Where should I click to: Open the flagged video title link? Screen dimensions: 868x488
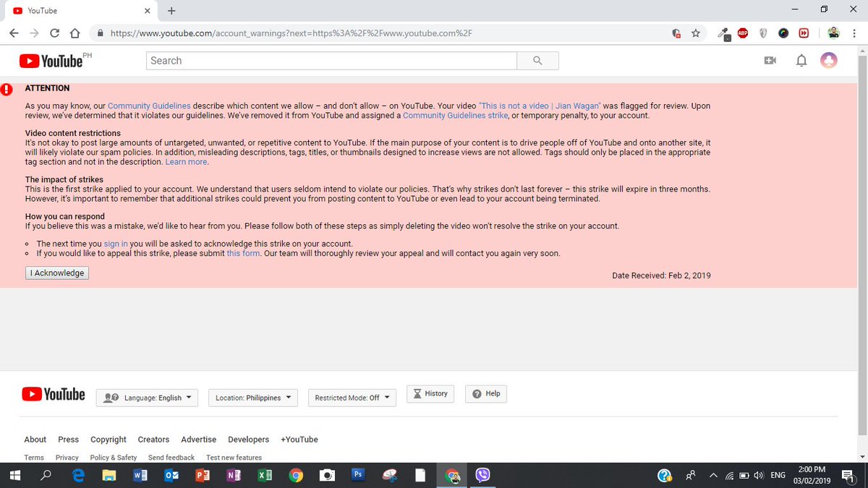(x=540, y=106)
